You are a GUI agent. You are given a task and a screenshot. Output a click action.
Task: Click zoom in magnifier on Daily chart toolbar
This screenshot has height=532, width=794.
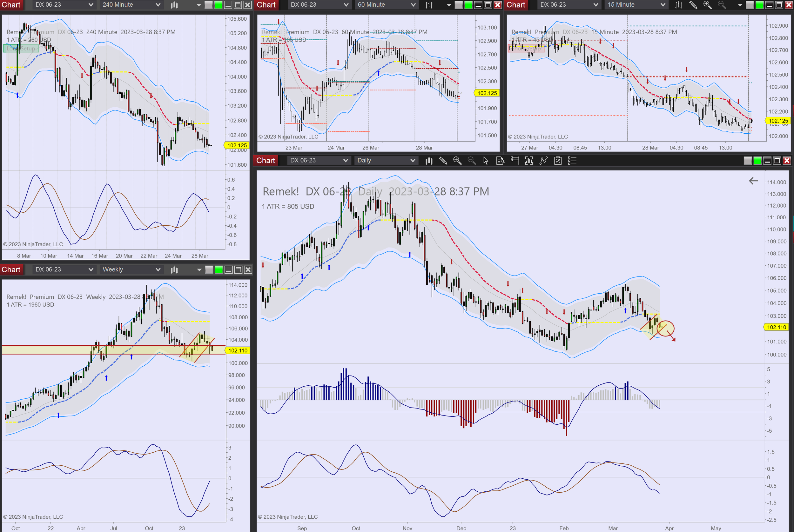pos(457,161)
